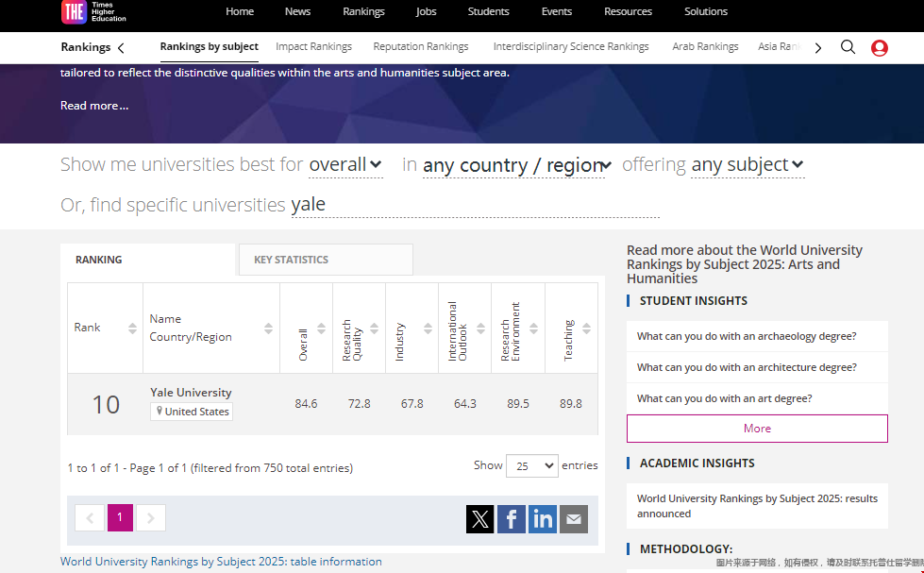924x573 pixels.
Task: Share the ranking by email icon
Action: (574, 519)
